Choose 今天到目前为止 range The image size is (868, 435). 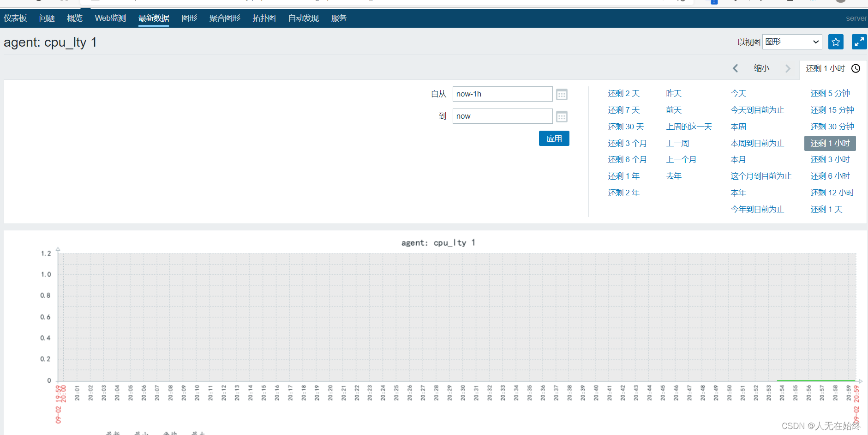(x=757, y=110)
